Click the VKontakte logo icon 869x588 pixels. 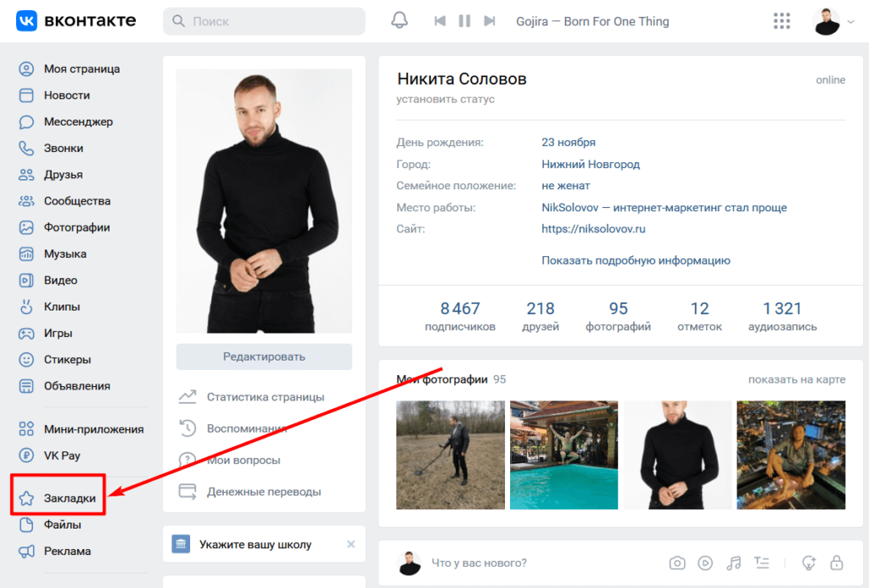click(26, 21)
